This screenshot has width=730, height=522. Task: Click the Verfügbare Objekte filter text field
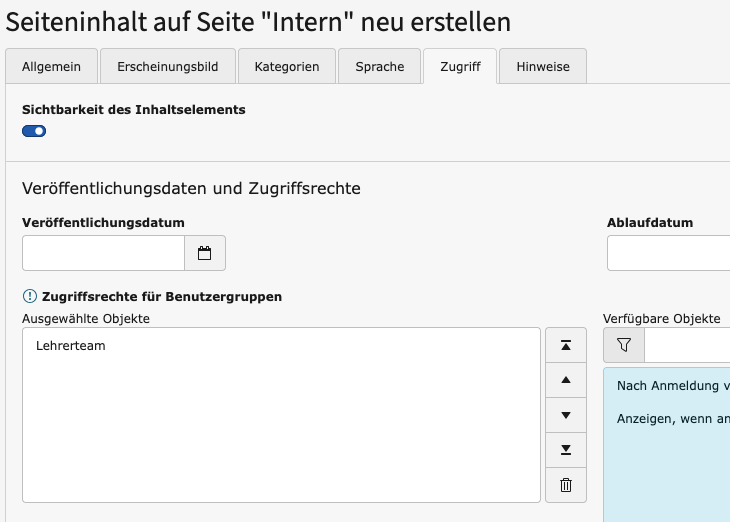[687, 345]
